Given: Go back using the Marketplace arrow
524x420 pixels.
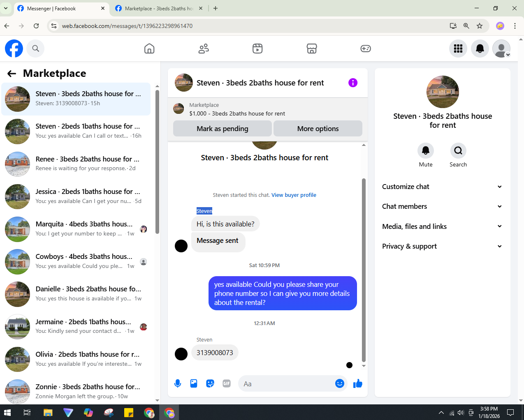Looking at the screenshot, I should pyautogui.click(x=12, y=74).
